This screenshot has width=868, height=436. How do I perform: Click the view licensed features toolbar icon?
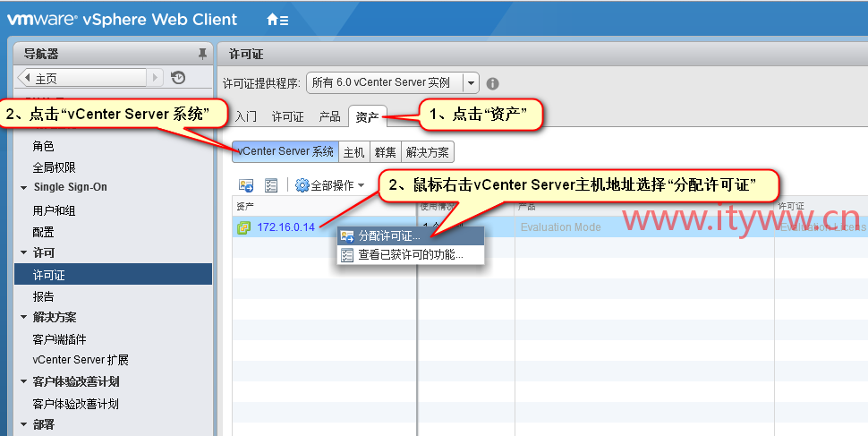click(271, 185)
